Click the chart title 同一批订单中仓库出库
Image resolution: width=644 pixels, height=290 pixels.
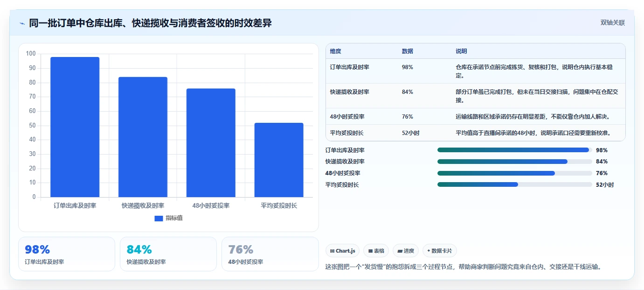[150, 23]
